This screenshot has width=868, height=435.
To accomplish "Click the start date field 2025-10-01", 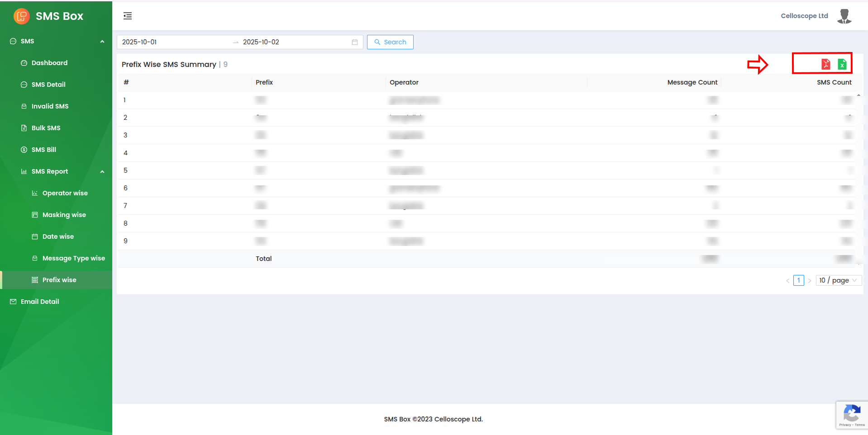I will click(x=172, y=42).
